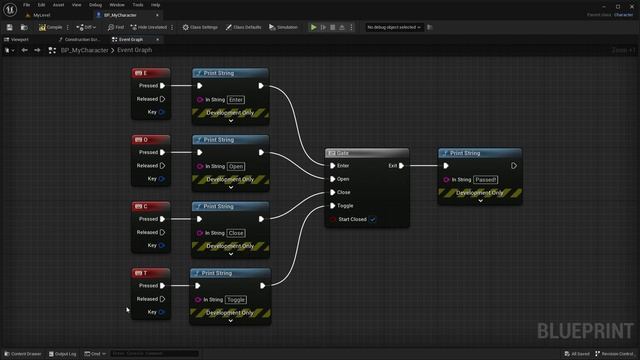
Task: Click the In String field containing Open
Action: click(x=236, y=166)
